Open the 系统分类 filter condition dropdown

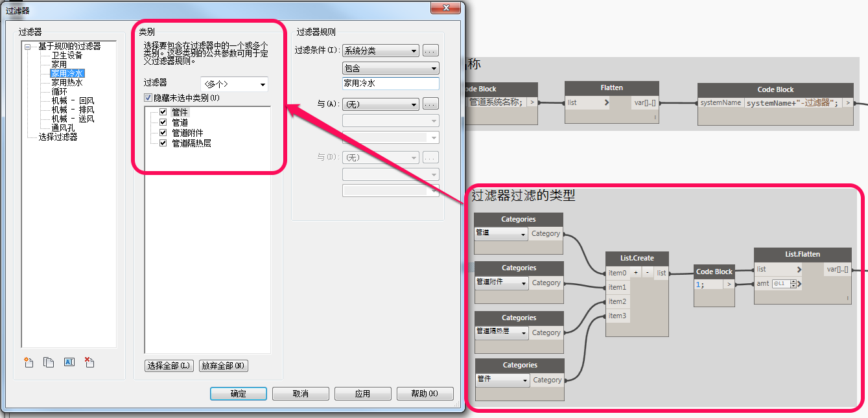381,51
